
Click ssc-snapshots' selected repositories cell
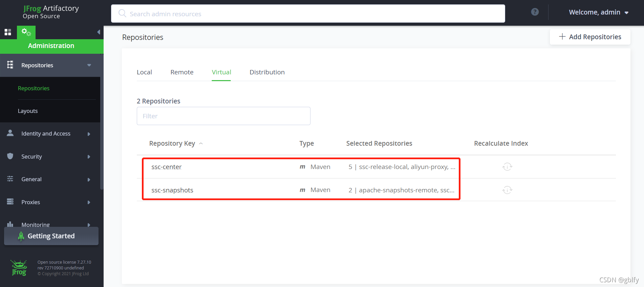(x=402, y=190)
